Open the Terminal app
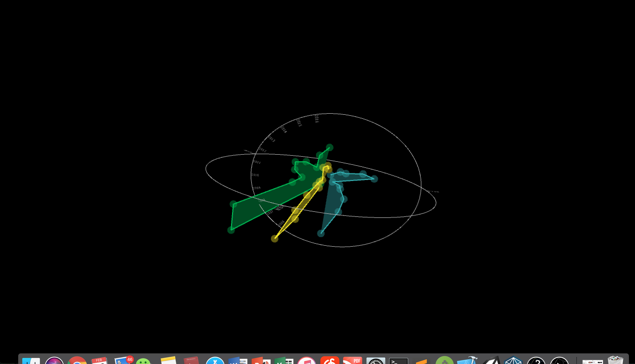635x364 pixels. pos(398,361)
